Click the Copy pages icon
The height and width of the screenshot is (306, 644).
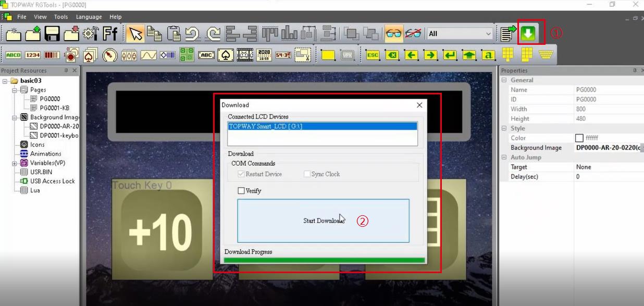pos(154,34)
